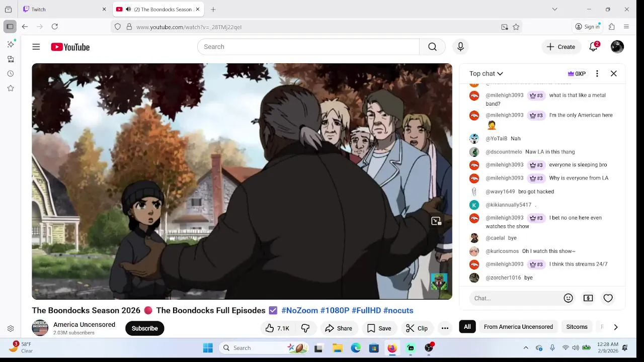The image size is (644, 362).
Task: Select The Boondocks Season tab
Action: [x=157, y=9]
